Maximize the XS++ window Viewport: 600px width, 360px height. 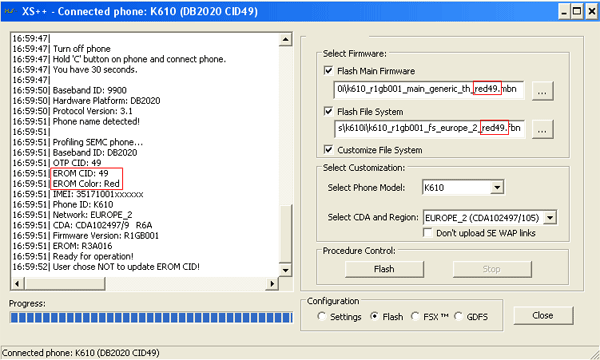click(x=577, y=11)
